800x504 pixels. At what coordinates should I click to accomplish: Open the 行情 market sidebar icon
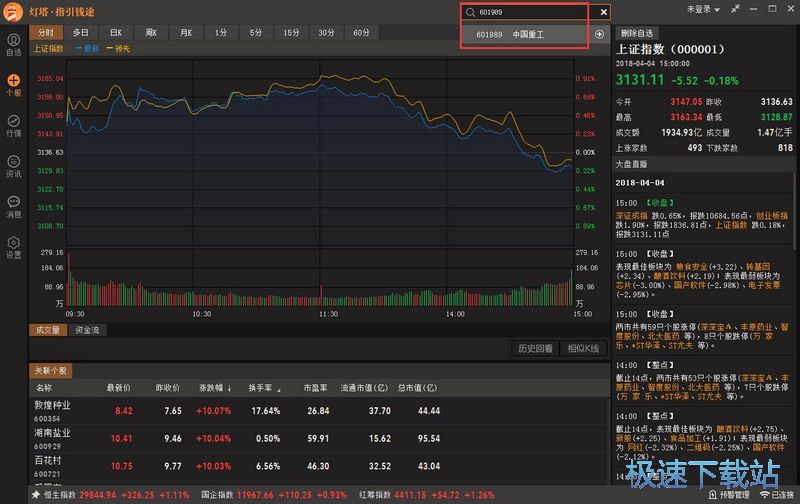coord(14,125)
